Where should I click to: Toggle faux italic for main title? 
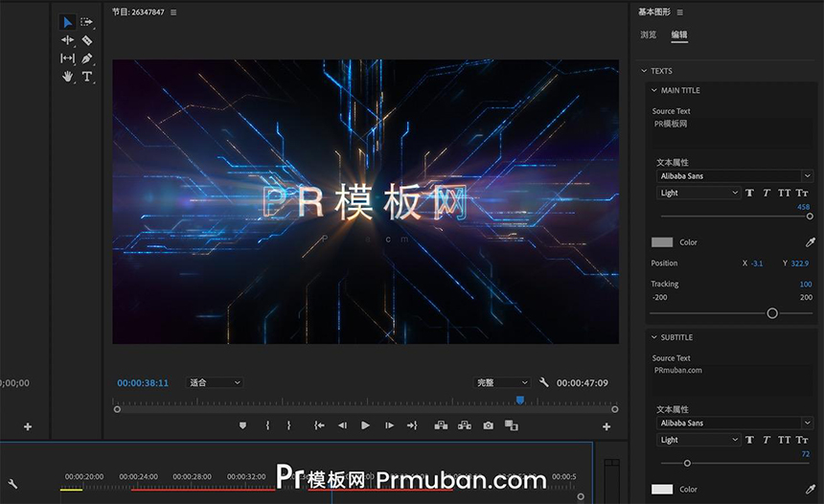point(767,193)
